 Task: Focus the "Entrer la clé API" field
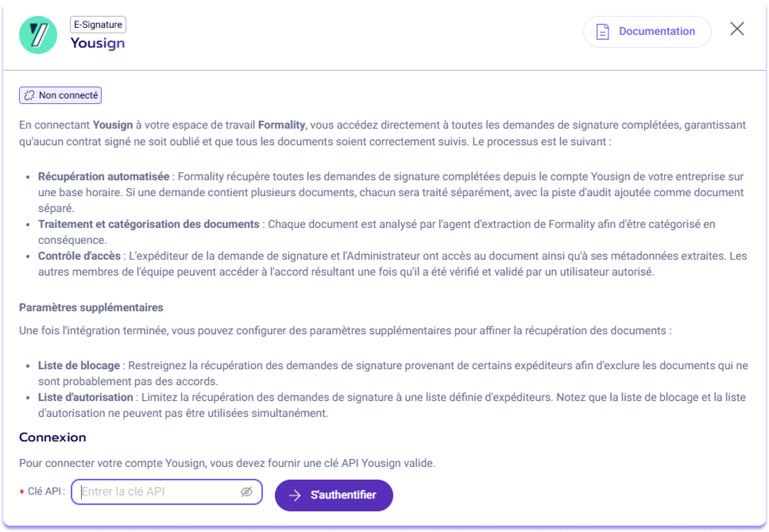click(x=159, y=492)
